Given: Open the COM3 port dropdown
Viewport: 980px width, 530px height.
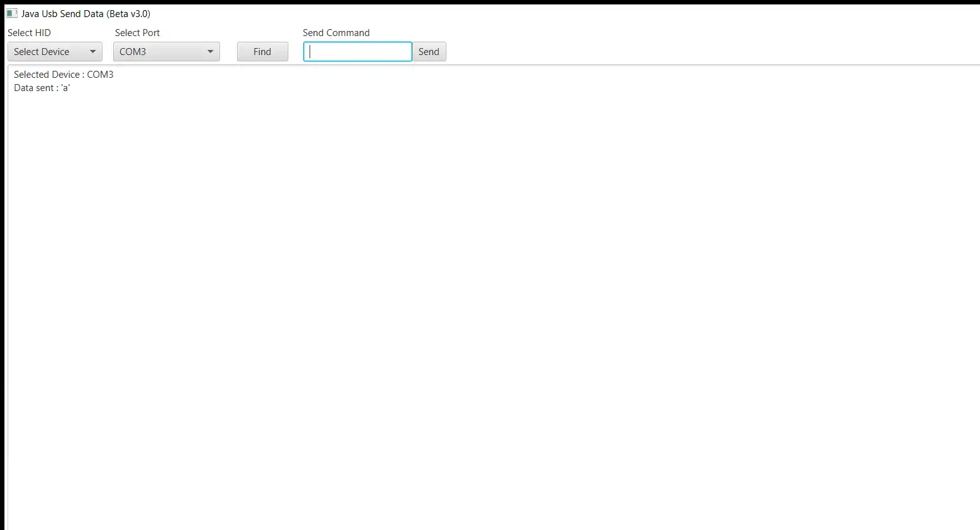Looking at the screenshot, I should pos(166,52).
